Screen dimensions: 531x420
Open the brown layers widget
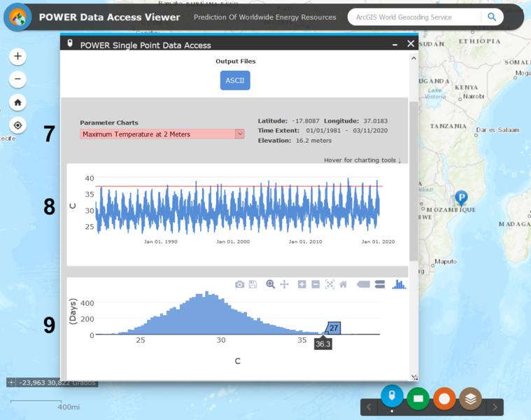click(x=470, y=399)
